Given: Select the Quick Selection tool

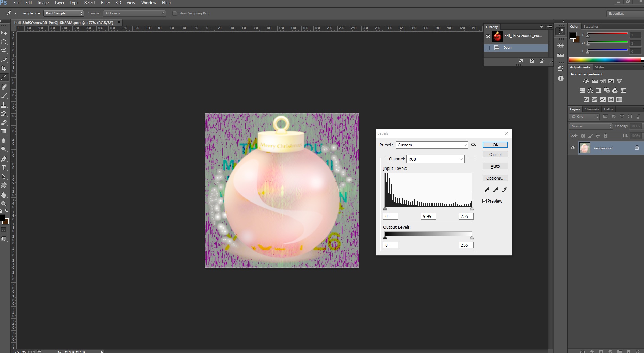Looking at the screenshot, I should pyautogui.click(x=4, y=60).
